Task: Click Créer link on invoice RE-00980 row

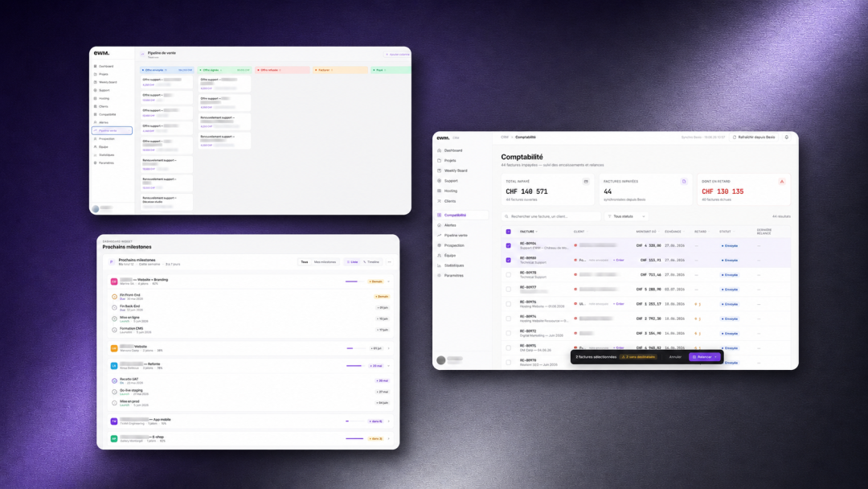Action: (x=619, y=261)
